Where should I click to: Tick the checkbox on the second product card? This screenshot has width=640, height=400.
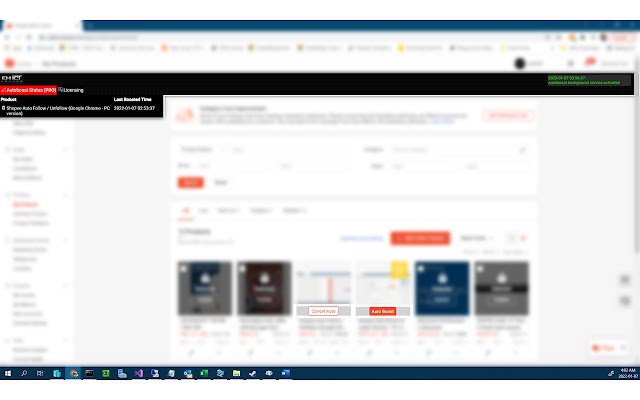pyautogui.click(x=242, y=269)
